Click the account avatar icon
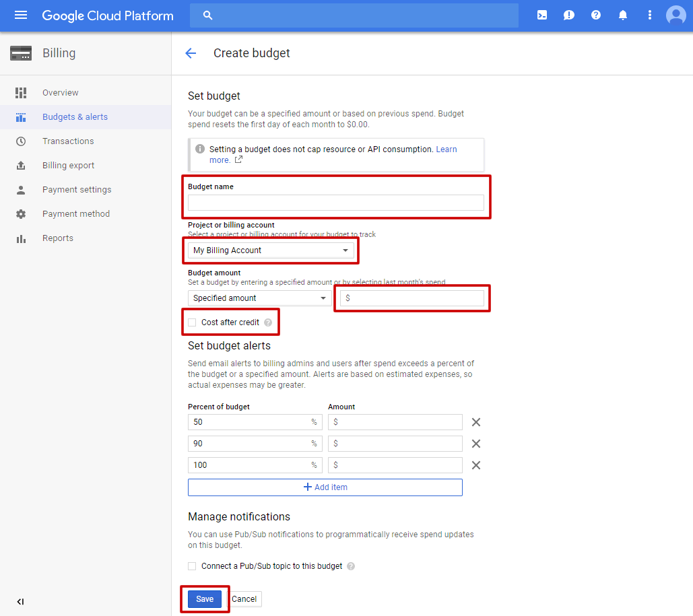This screenshot has height=616, width=693. point(675,15)
